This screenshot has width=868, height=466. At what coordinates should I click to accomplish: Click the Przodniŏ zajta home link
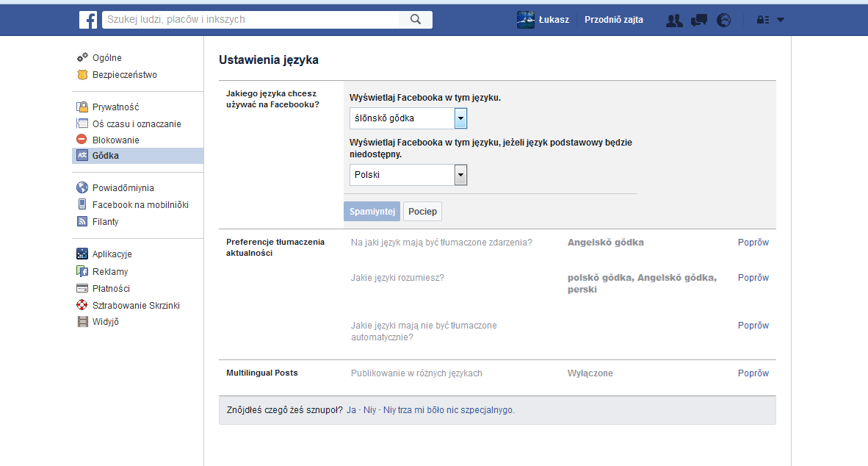tap(613, 19)
